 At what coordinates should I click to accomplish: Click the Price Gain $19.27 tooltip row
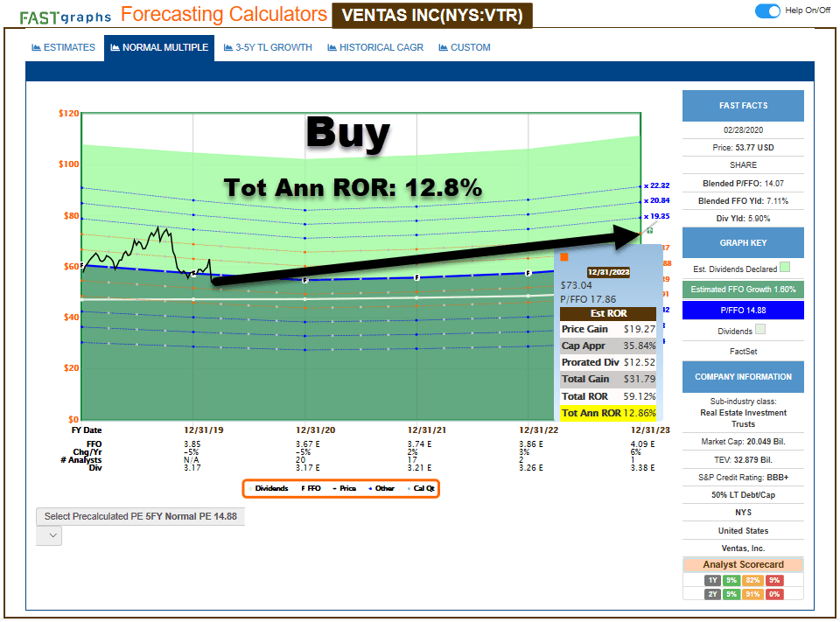tap(608, 329)
